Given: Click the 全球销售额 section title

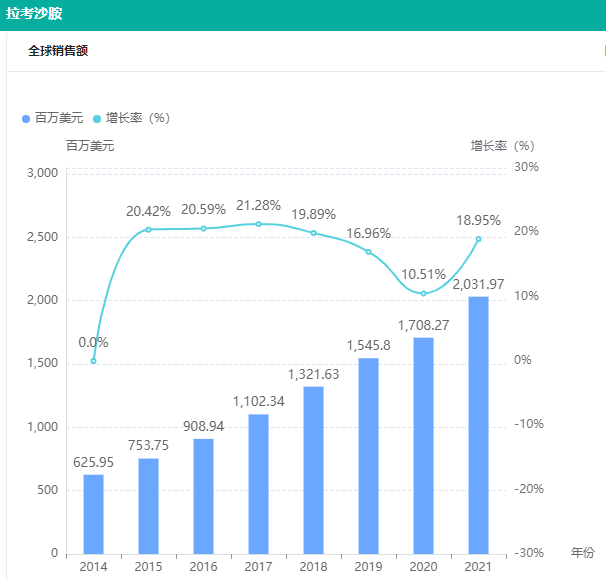Looking at the screenshot, I should [58, 51].
